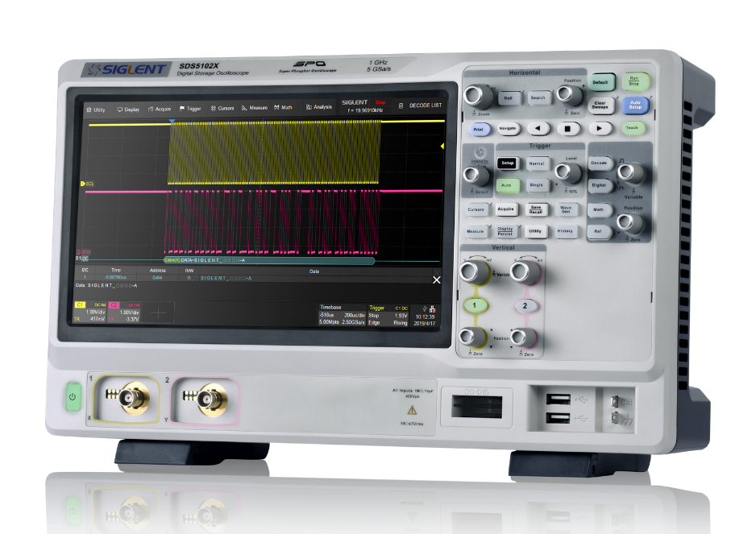Tap the Analysis menu icon on screen

[x=318, y=107]
